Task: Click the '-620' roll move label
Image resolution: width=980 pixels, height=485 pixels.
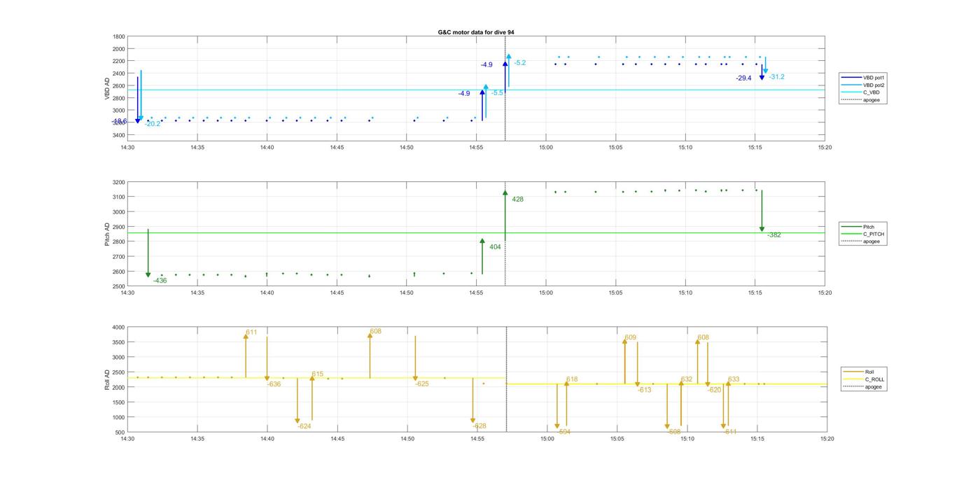Action: click(x=715, y=390)
